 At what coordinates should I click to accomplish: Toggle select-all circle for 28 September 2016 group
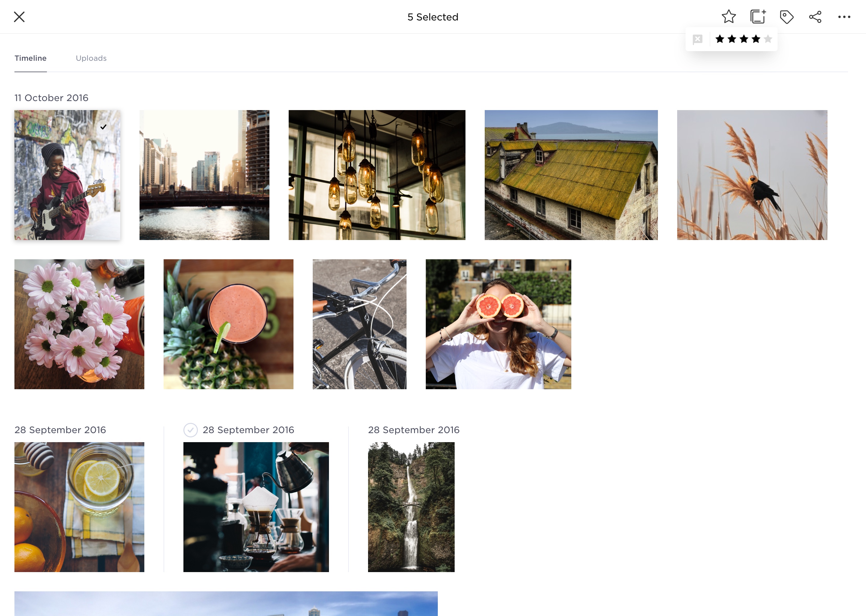pyautogui.click(x=190, y=430)
